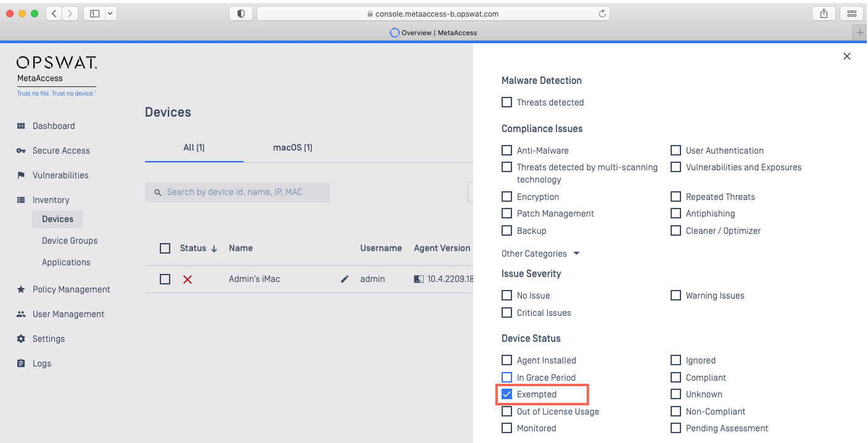Switch to the macOS (1) tab
868x443 pixels.
(x=292, y=148)
